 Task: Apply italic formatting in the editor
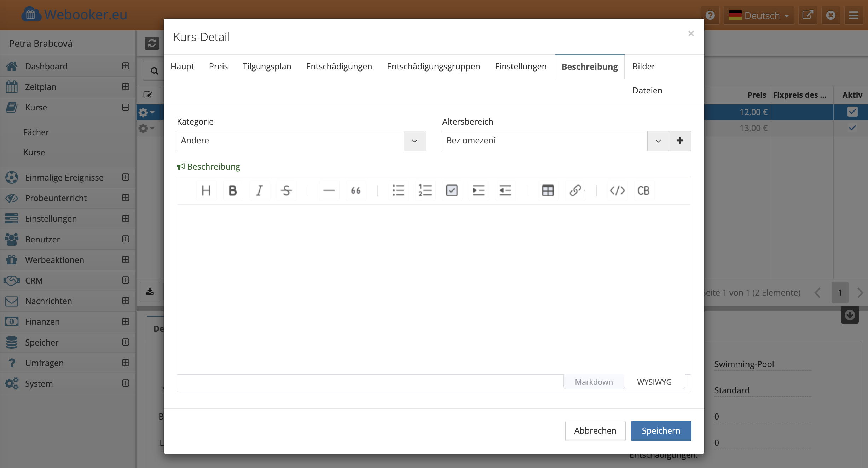(x=259, y=190)
